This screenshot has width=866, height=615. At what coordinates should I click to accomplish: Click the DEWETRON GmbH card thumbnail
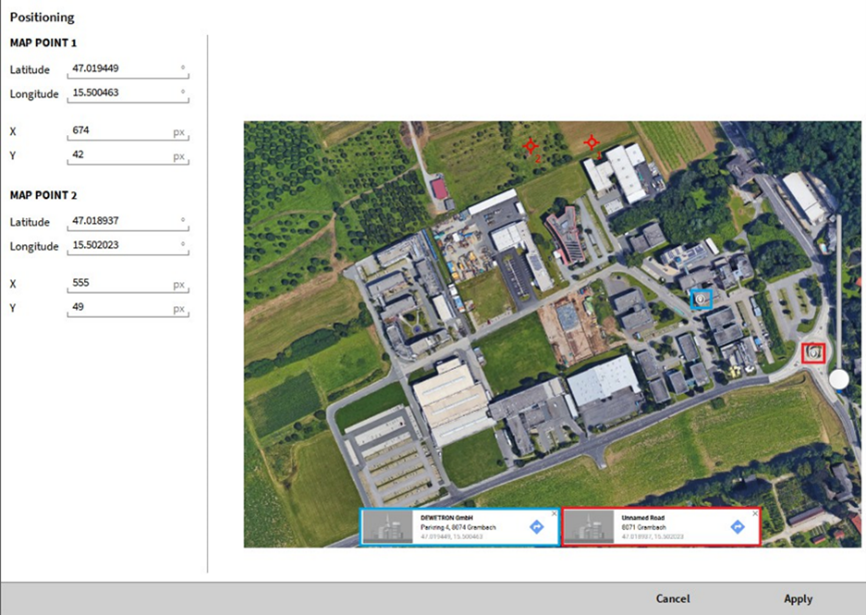pos(388,527)
